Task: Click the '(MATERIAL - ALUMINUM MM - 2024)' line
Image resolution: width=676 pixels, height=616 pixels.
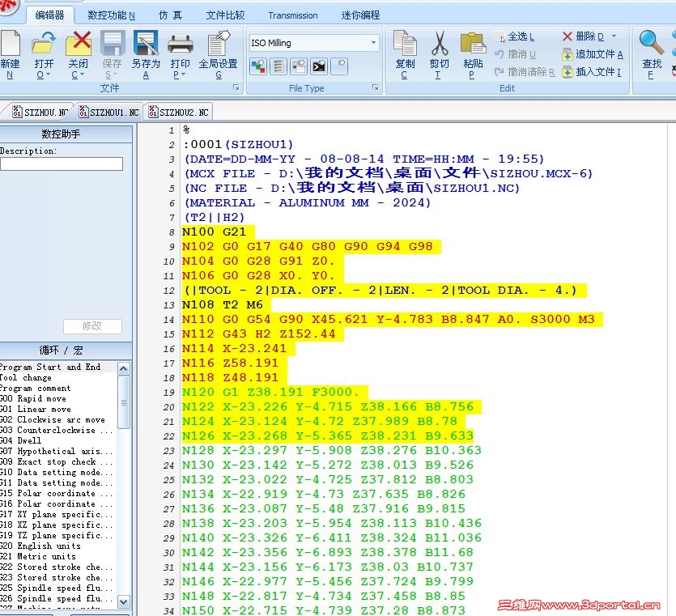Action: [308, 202]
